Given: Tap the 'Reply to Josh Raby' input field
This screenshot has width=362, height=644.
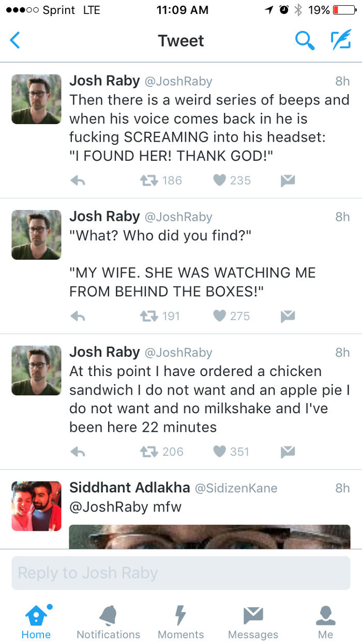Looking at the screenshot, I should (181, 573).
